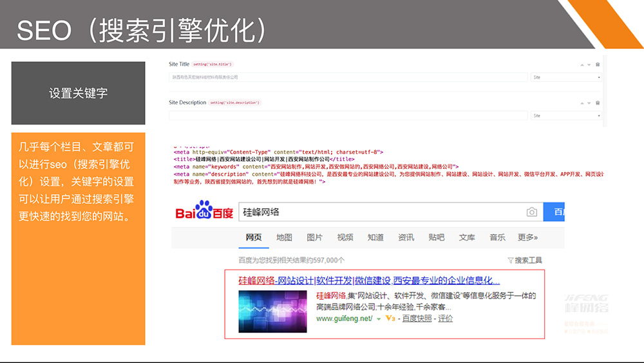The width and height of the screenshot is (644, 363).
Task: Click the setting('site.title') code tag
Action: pos(213,64)
